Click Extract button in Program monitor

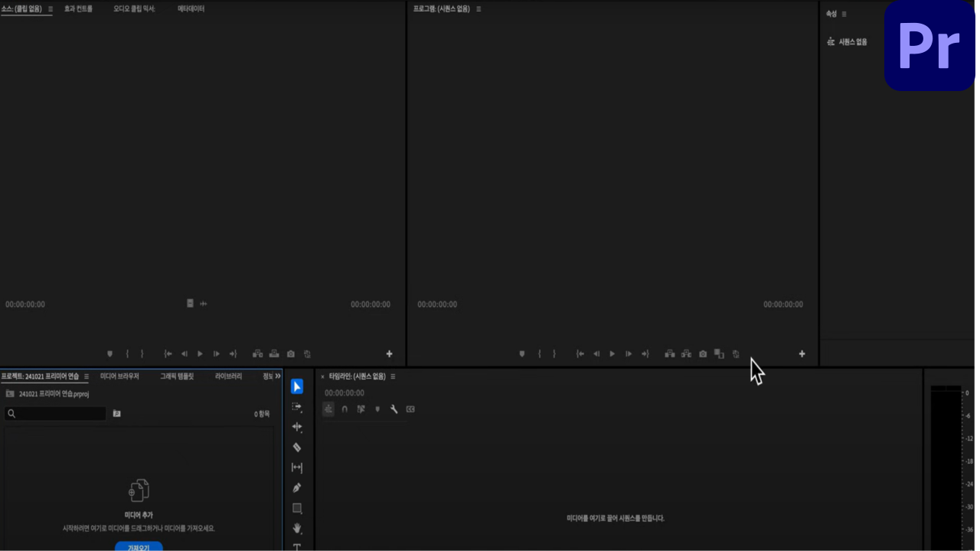(687, 354)
